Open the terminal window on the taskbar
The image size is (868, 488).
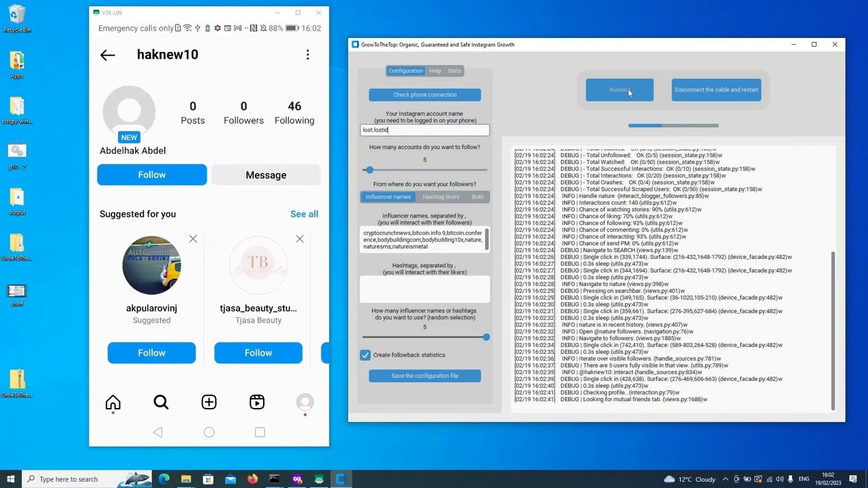[x=274, y=479]
